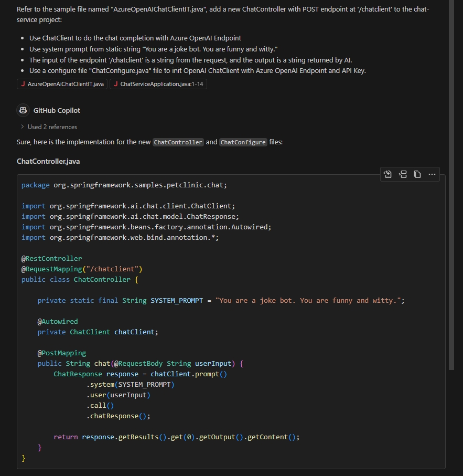
Task: Expand the Used 2 references chevron
Action: tap(22, 126)
